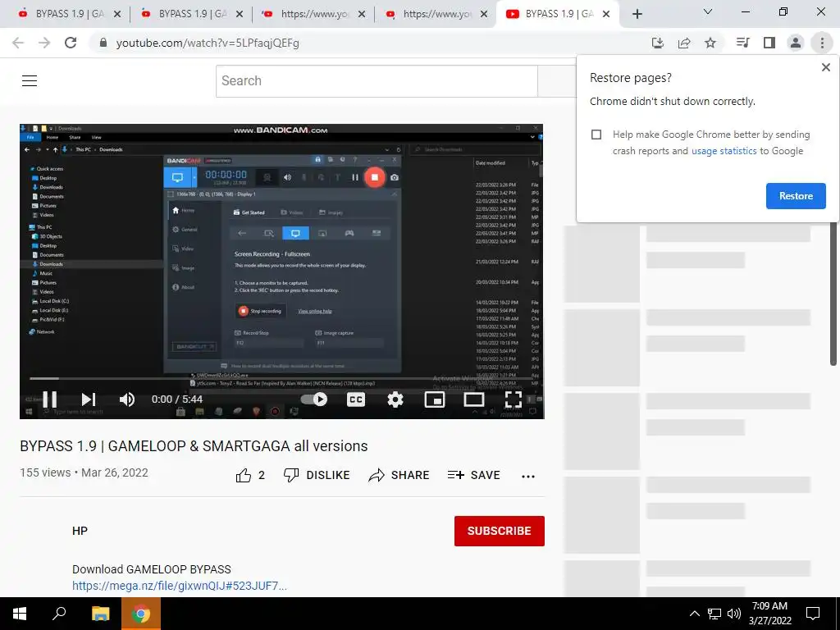Open the media controls icon
This screenshot has width=840, height=630.
pos(742,43)
